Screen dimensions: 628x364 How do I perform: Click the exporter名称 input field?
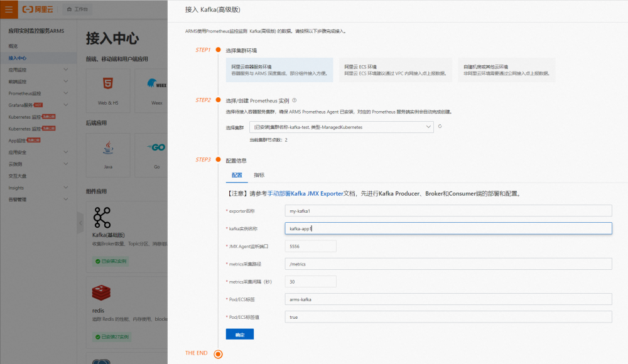pyautogui.click(x=448, y=211)
